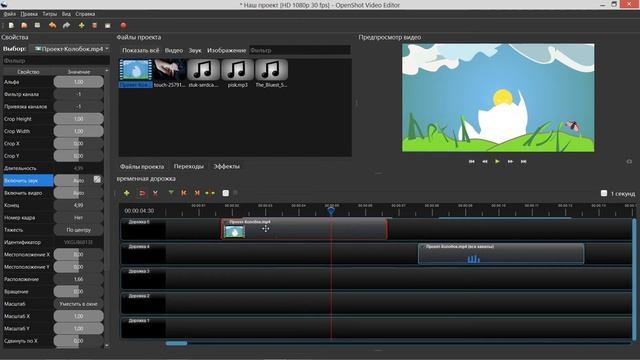Click the center-on-playhead timeline icon

pos(210,193)
